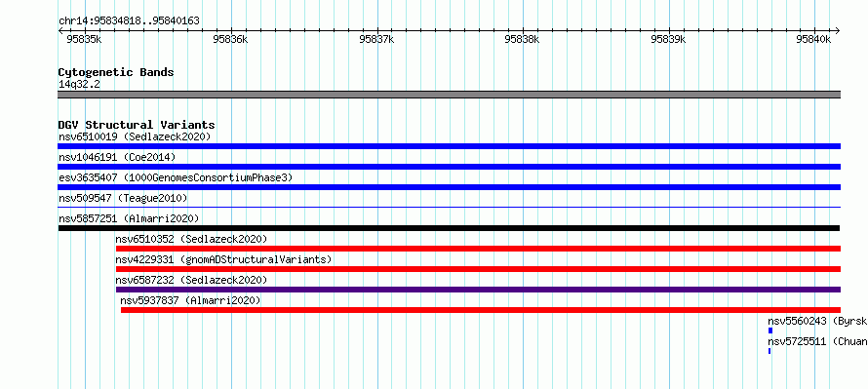The width and height of the screenshot is (868, 389).
Task: Select the small blue mark under nsv5560243
Action: tap(770, 331)
